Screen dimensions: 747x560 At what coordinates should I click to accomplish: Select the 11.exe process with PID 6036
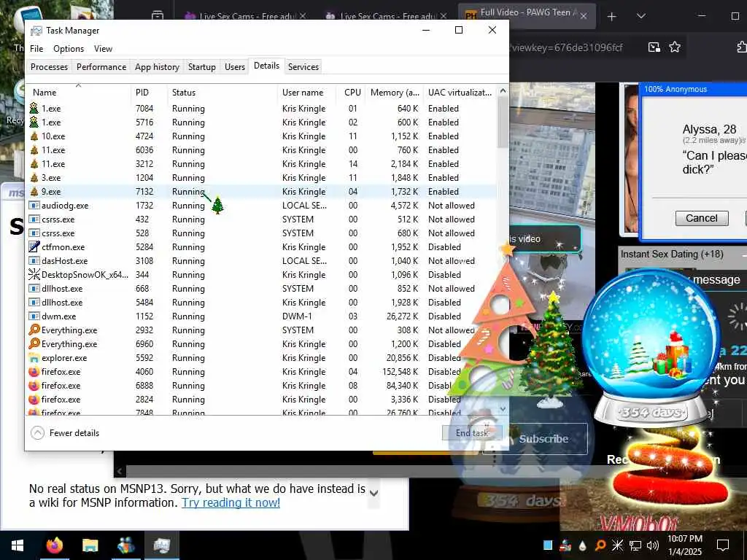coord(262,150)
